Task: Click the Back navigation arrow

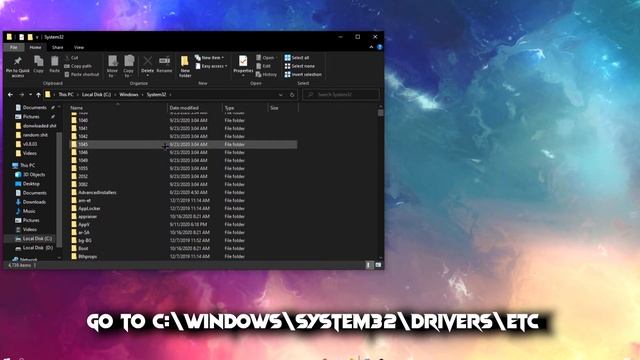Action: pyautogui.click(x=10, y=95)
